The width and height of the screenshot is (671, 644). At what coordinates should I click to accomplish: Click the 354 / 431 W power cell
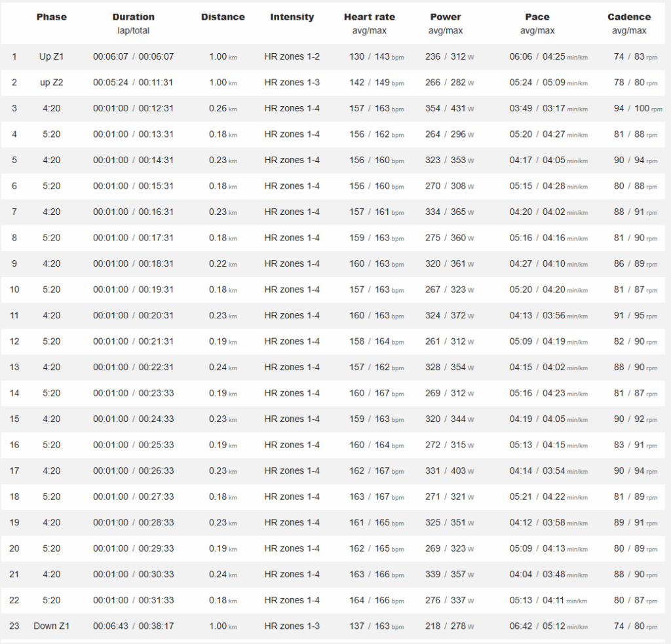[450, 108]
